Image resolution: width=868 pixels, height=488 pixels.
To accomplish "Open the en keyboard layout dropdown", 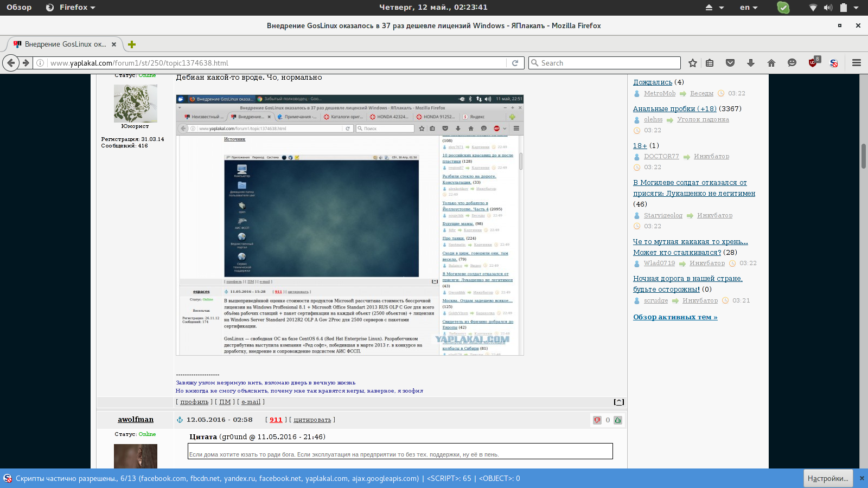I will 749,8.
